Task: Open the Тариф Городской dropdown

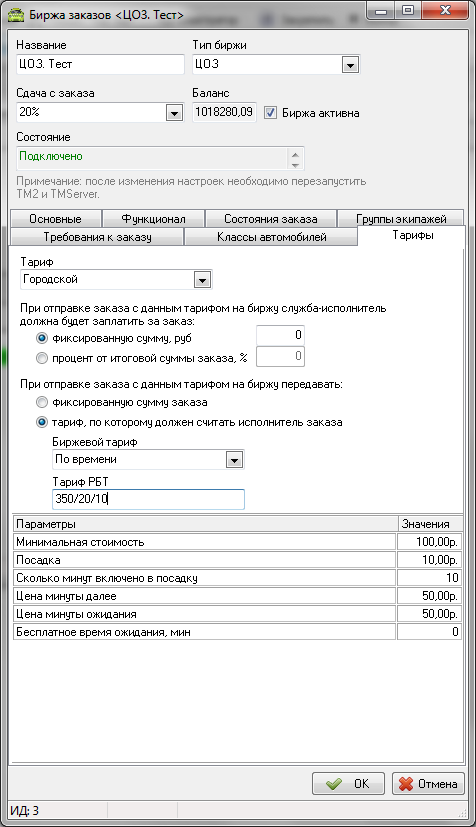Action: point(202,280)
